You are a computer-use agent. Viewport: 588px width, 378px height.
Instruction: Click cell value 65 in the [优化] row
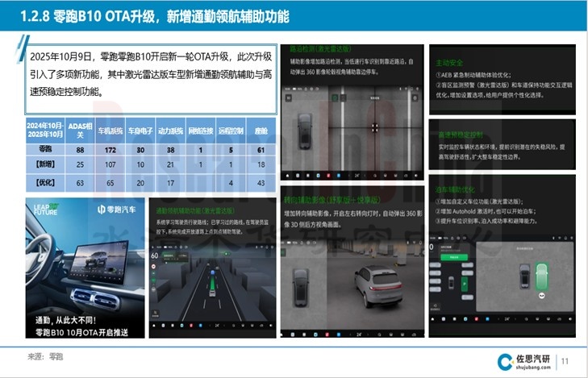pos(111,183)
